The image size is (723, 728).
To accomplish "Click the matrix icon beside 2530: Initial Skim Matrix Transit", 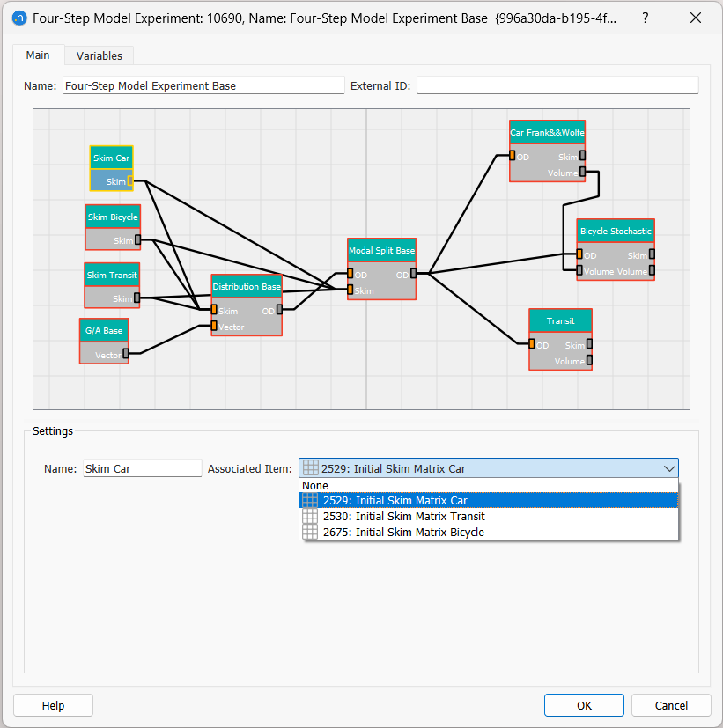I will pos(310,516).
